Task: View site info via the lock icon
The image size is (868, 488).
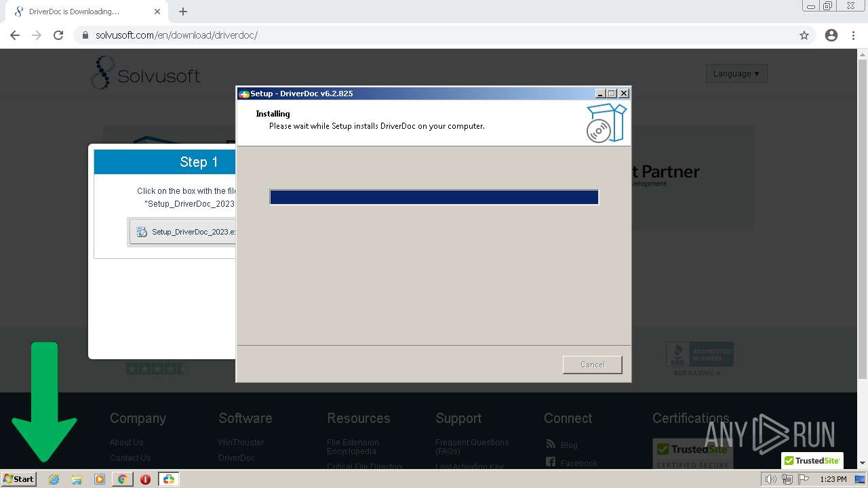Action: tap(85, 35)
